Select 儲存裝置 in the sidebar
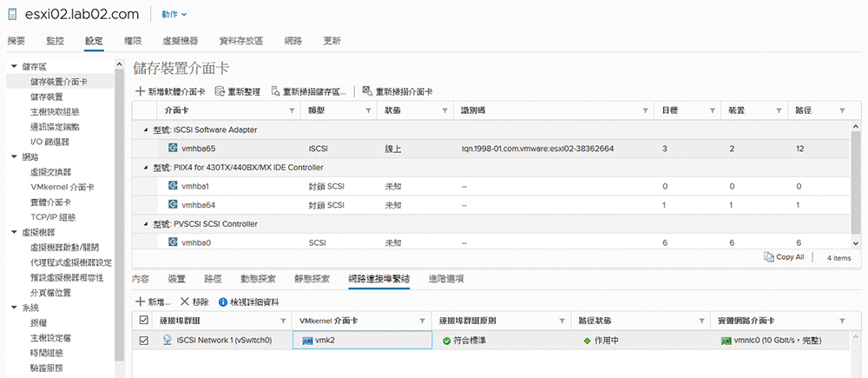The width and height of the screenshot is (868, 378). pos(47,96)
